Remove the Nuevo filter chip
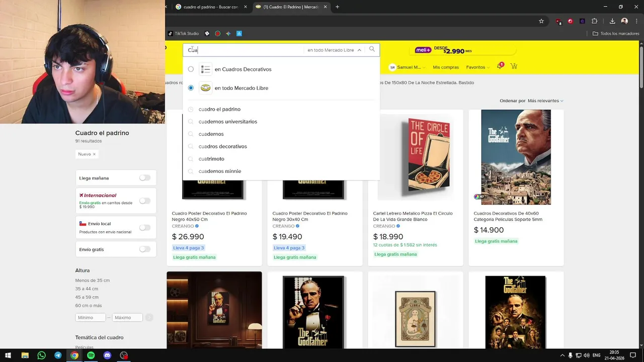Image resolution: width=644 pixels, height=362 pixels. coord(94,154)
